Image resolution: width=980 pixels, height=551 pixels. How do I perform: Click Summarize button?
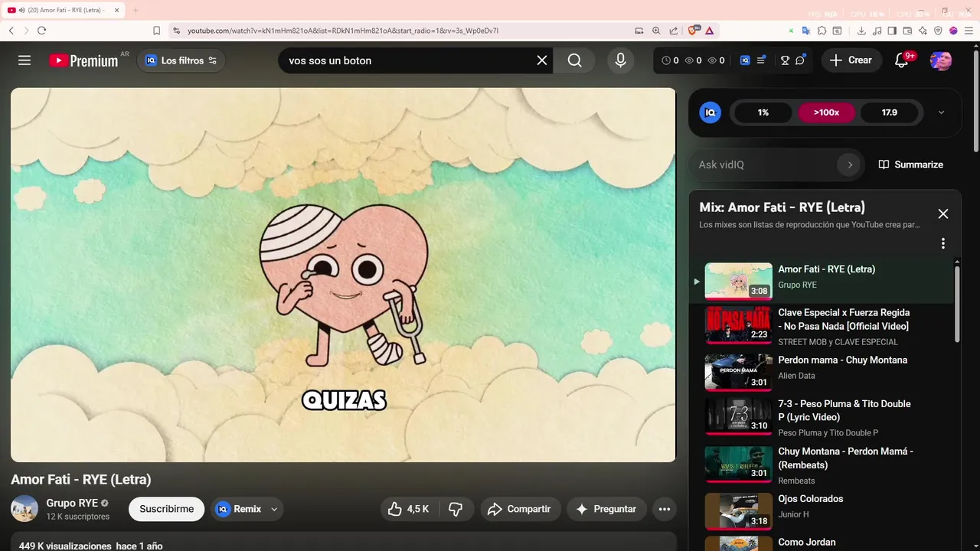(x=910, y=165)
